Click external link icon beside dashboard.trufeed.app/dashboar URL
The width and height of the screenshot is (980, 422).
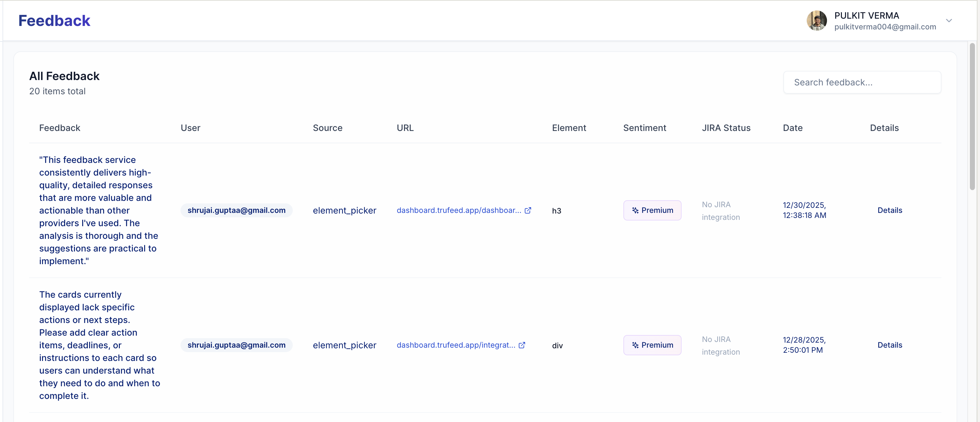pyautogui.click(x=528, y=210)
